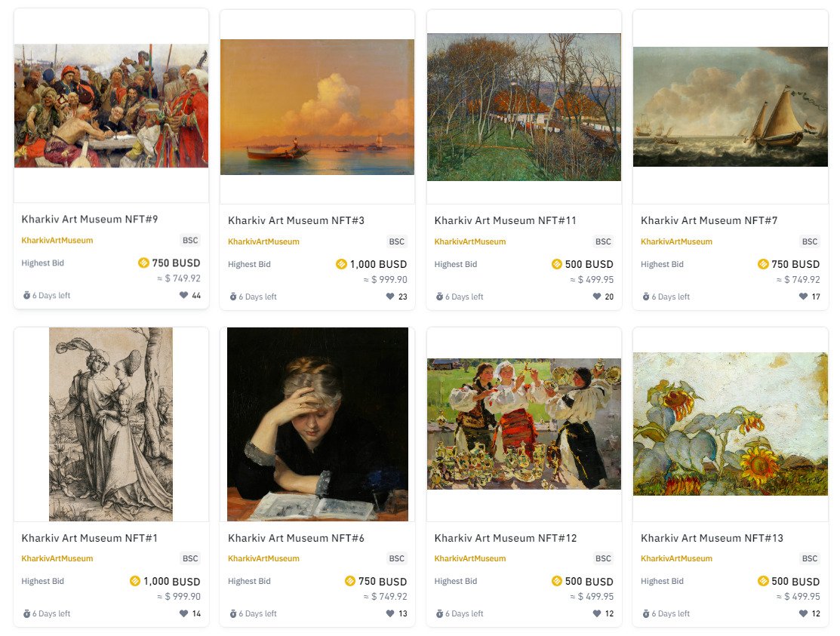Favorite NFT#12 via heart icon

coord(597,613)
